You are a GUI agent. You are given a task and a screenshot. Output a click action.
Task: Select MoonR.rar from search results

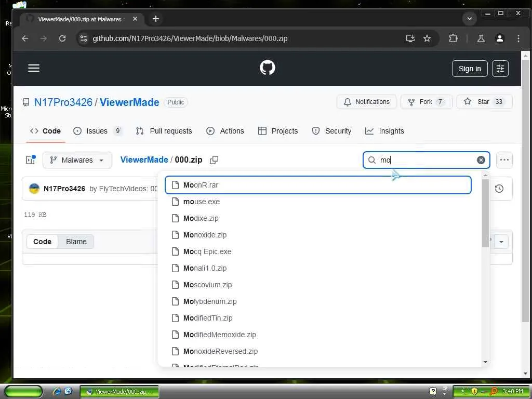(x=318, y=185)
